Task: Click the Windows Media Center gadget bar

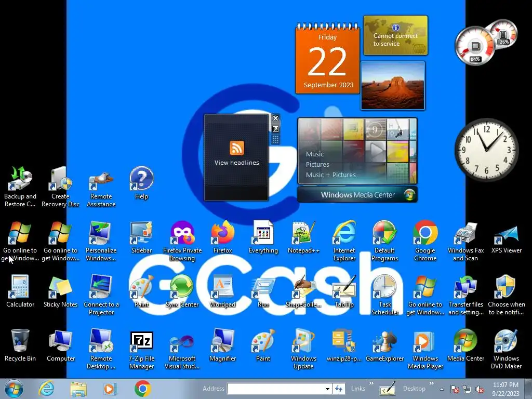Action: pos(357,195)
